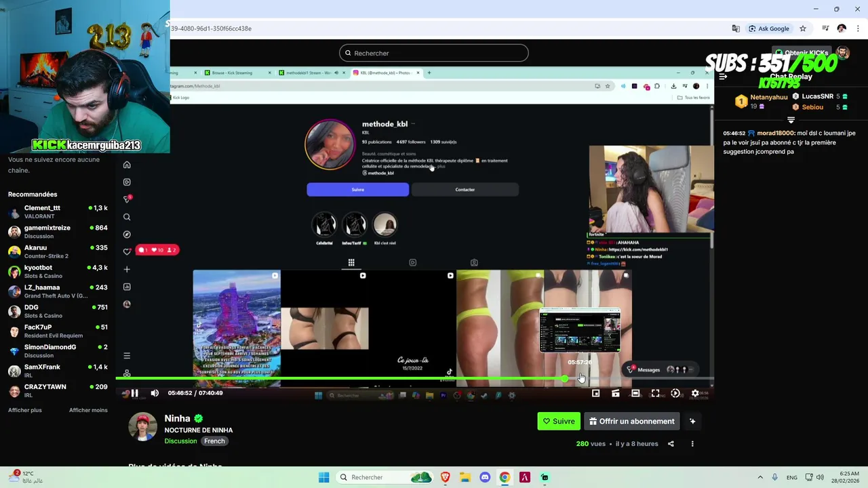The width and height of the screenshot is (868, 488).
Task: Click Netanyahuu in the gift leaderboard
Action: point(769,97)
